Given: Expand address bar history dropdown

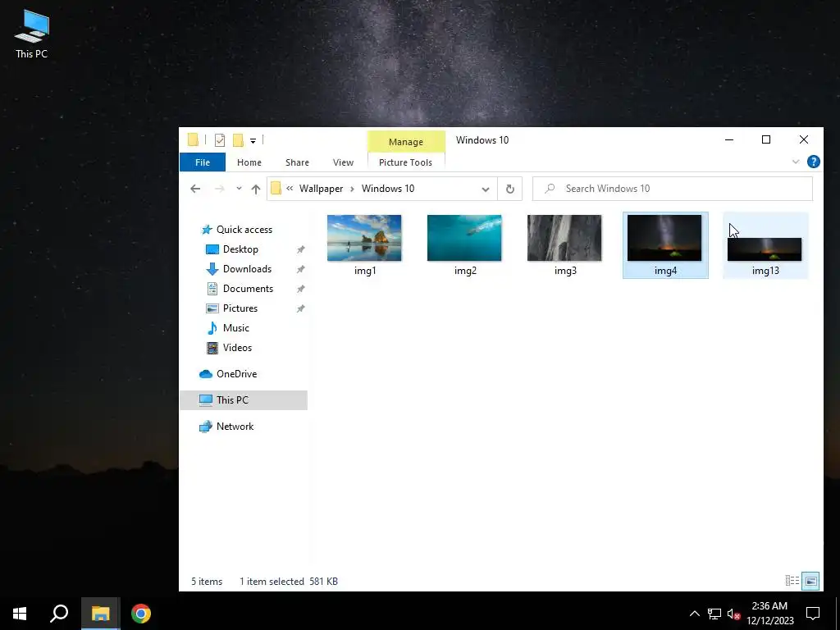Looking at the screenshot, I should tap(486, 189).
